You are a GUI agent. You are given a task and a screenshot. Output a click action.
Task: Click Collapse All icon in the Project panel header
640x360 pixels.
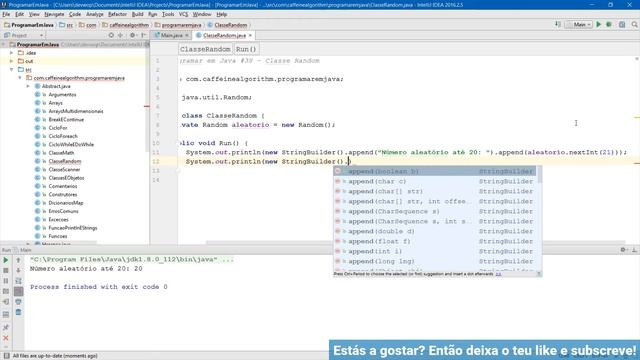[x=120, y=36]
